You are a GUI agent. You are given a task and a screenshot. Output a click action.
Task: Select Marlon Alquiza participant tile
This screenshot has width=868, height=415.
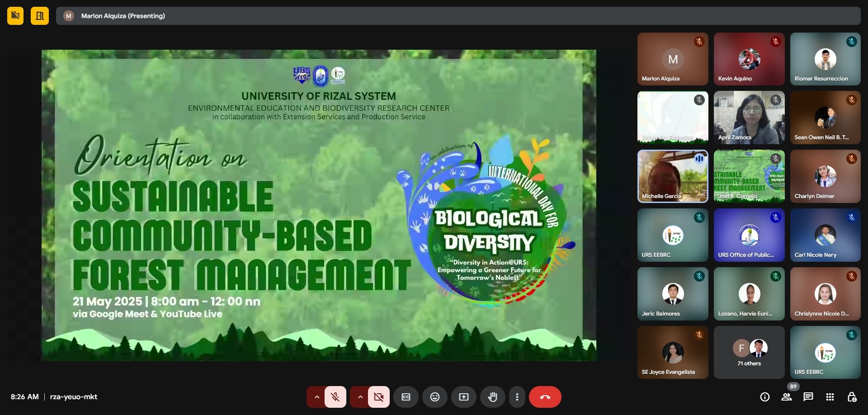pos(673,59)
